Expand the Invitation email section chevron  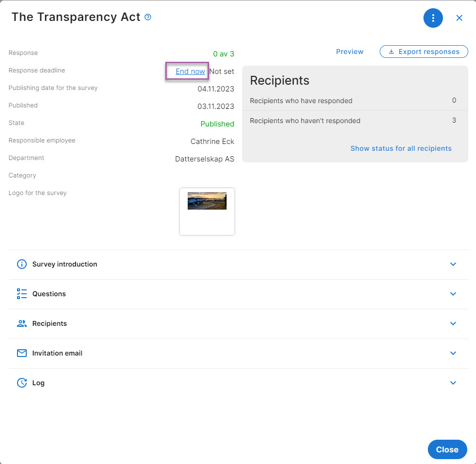click(x=453, y=353)
